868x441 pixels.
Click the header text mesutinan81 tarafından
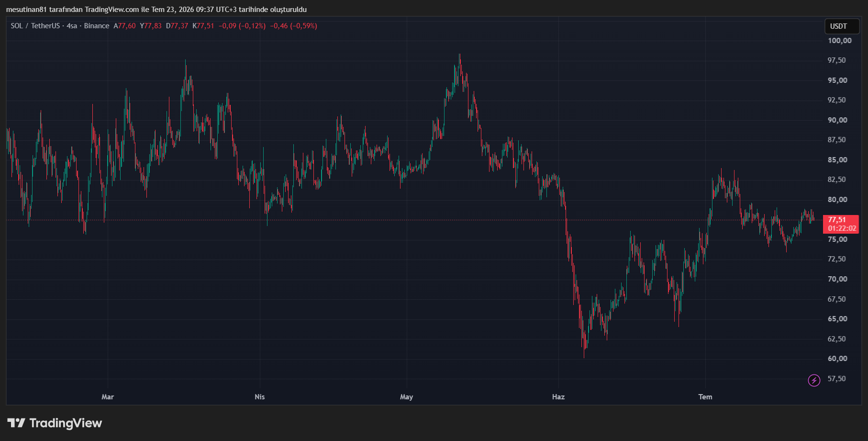[43, 10]
